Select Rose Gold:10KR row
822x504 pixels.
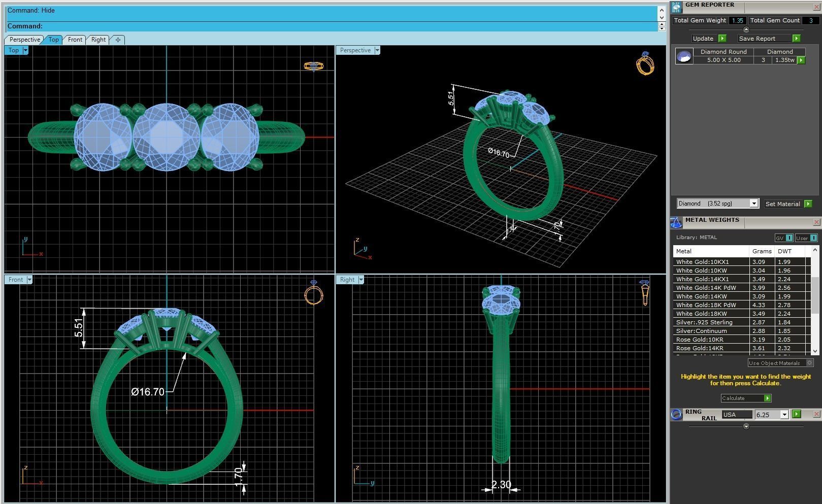point(742,340)
